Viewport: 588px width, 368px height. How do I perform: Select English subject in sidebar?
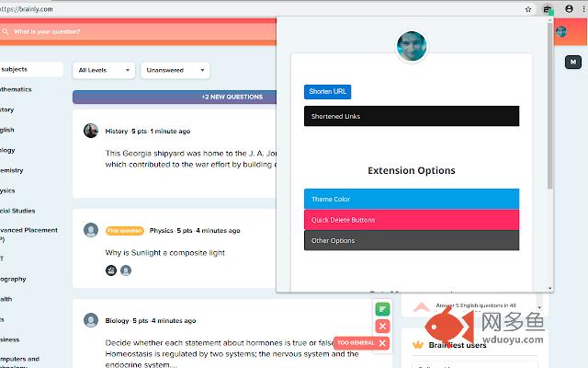(x=6, y=130)
